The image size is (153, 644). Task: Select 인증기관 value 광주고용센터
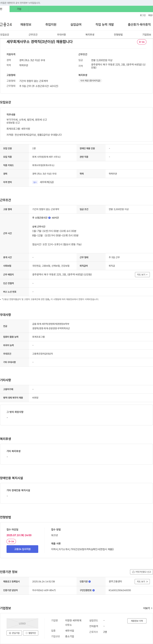click(115, 582)
